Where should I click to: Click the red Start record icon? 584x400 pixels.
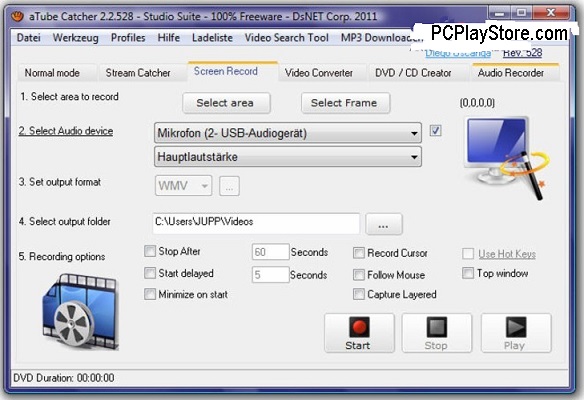(x=359, y=327)
